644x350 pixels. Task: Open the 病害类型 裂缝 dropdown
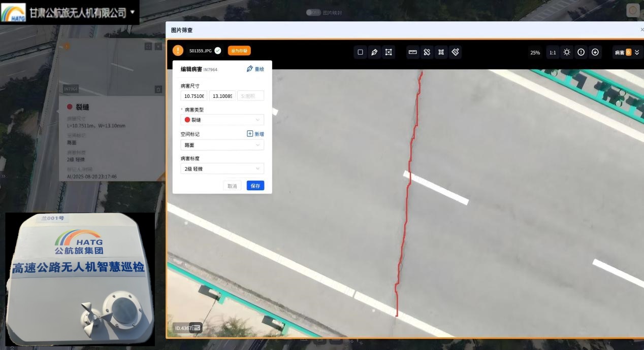click(222, 120)
